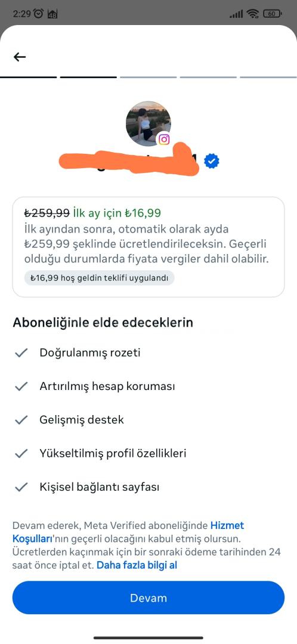Tap the blue verified badge icon
This screenshot has height=644, width=297.
point(212,161)
